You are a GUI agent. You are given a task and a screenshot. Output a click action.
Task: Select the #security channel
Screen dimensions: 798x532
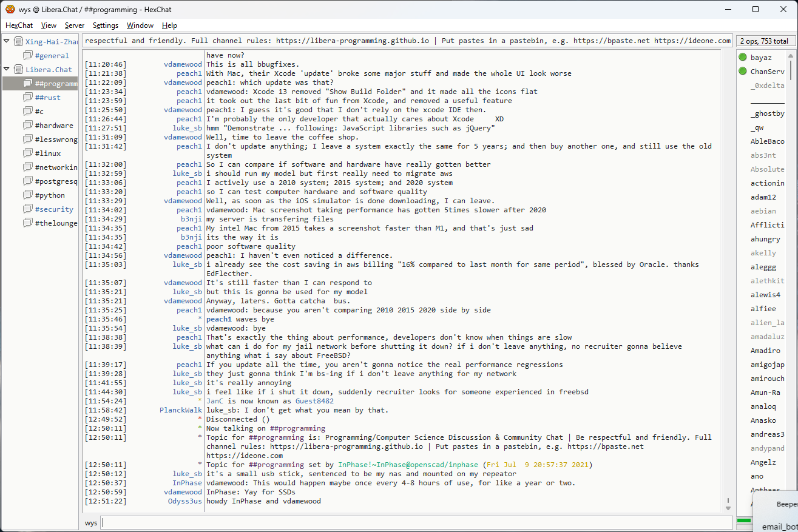click(54, 209)
